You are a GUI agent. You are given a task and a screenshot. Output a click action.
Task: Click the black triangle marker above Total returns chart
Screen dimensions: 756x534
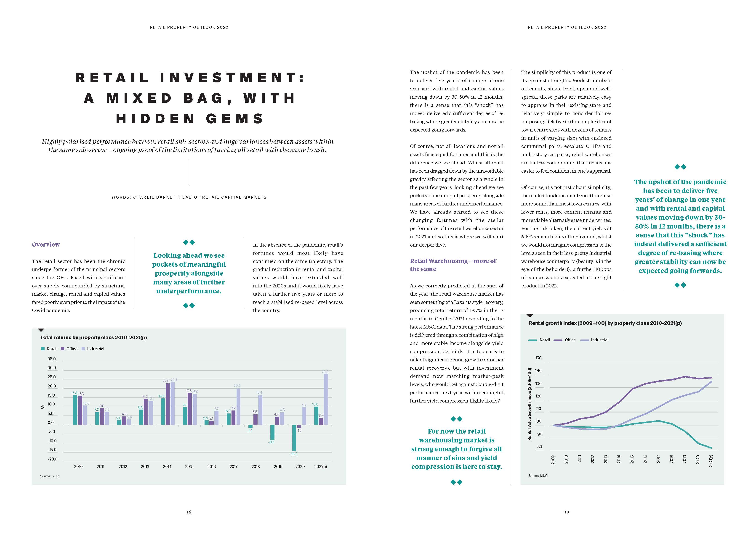[41, 330]
